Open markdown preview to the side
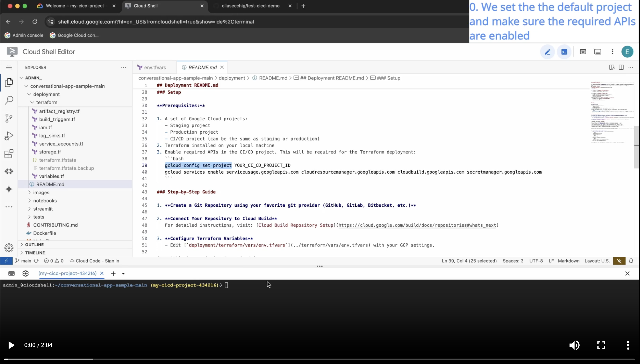 click(612, 67)
